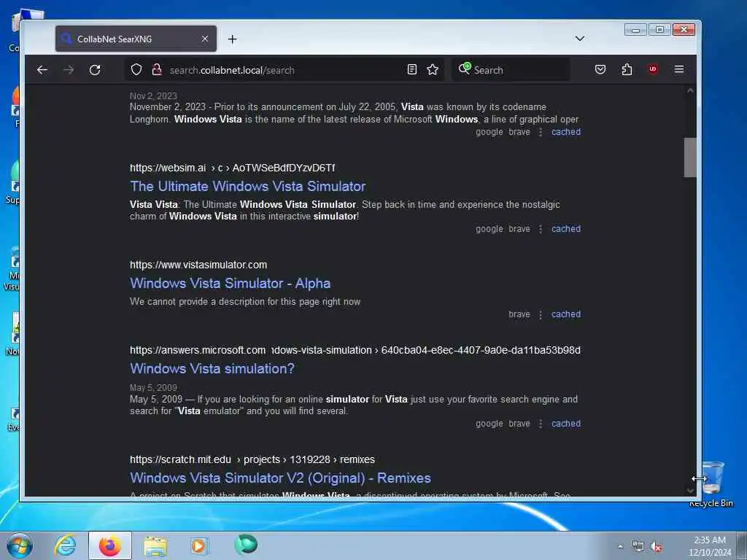The height and width of the screenshot is (560, 747).
Task: Click the uBlock Origin extension icon
Action: pos(653,69)
